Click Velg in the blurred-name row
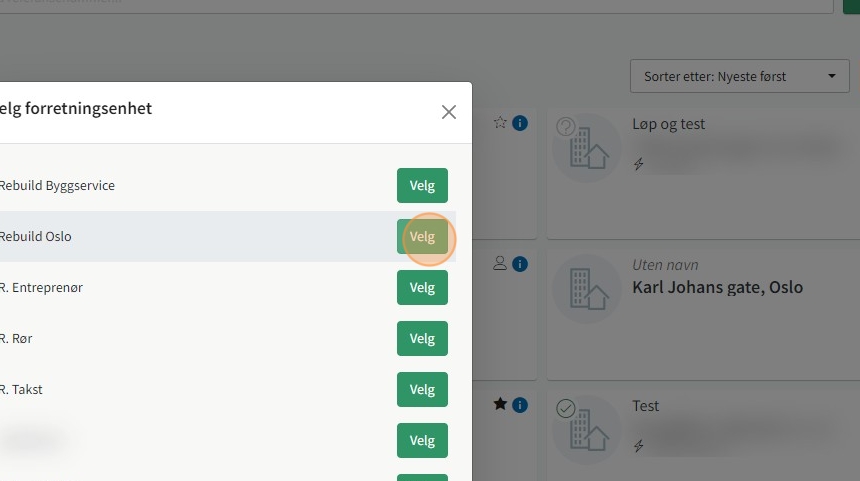 click(422, 440)
